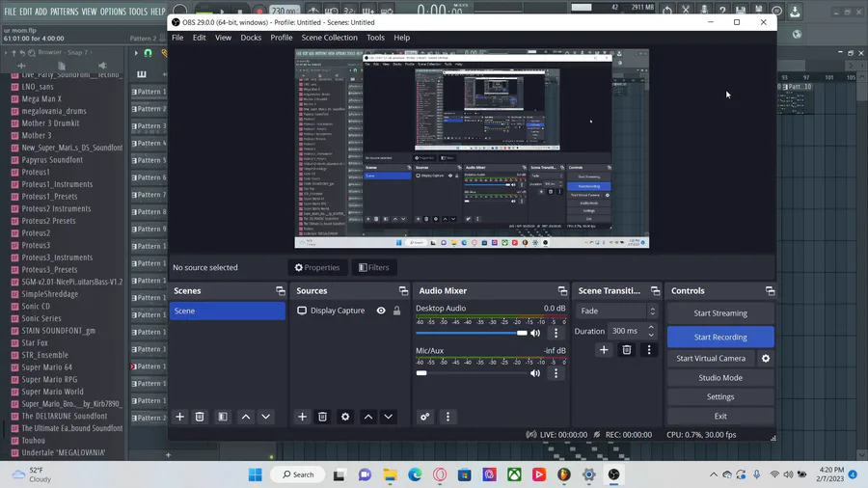Open OBS Settings button
This screenshot has height=488, width=868.
pyautogui.click(x=720, y=396)
